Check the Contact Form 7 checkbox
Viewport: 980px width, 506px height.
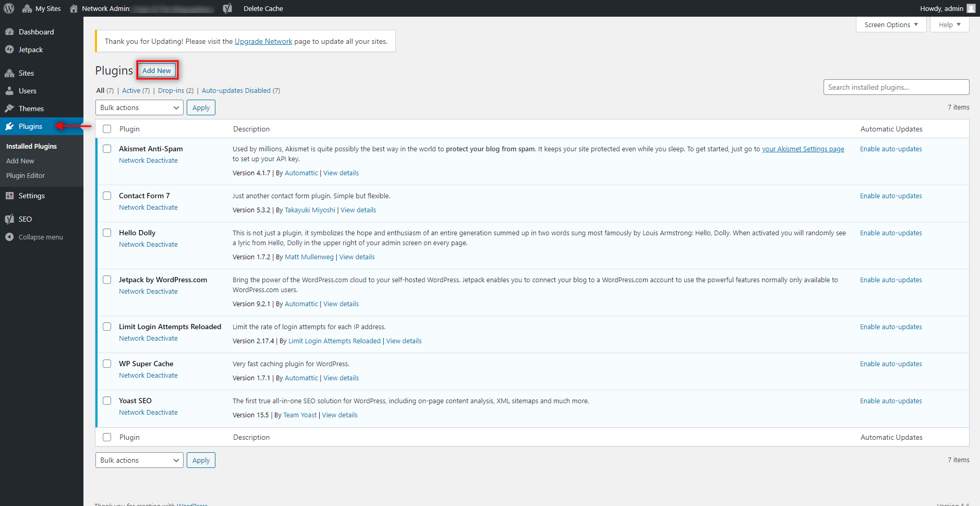[107, 196]
